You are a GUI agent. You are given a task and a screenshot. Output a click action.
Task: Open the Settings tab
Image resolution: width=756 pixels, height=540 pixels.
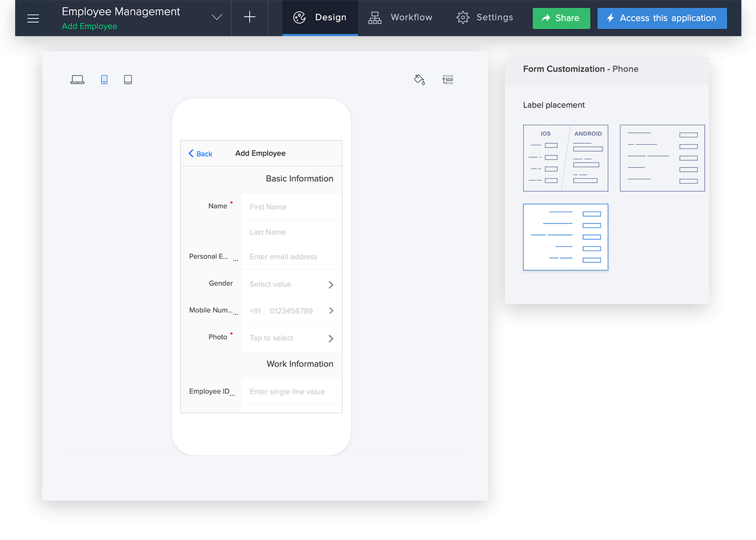point(484,18)
